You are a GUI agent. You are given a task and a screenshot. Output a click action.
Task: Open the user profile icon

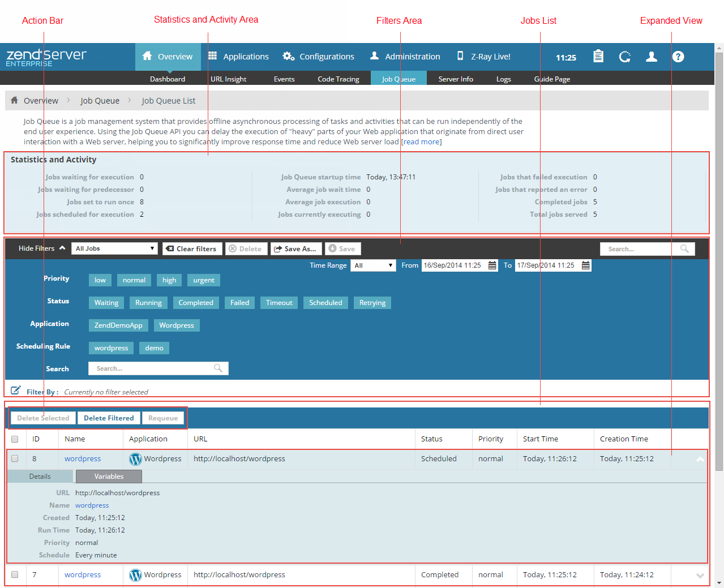(x=652, y=57)
